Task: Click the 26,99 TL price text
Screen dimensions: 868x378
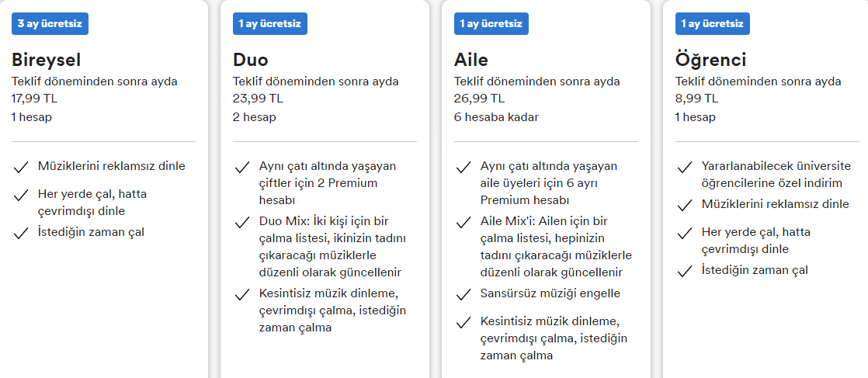Action: click(x=479, y=99)
